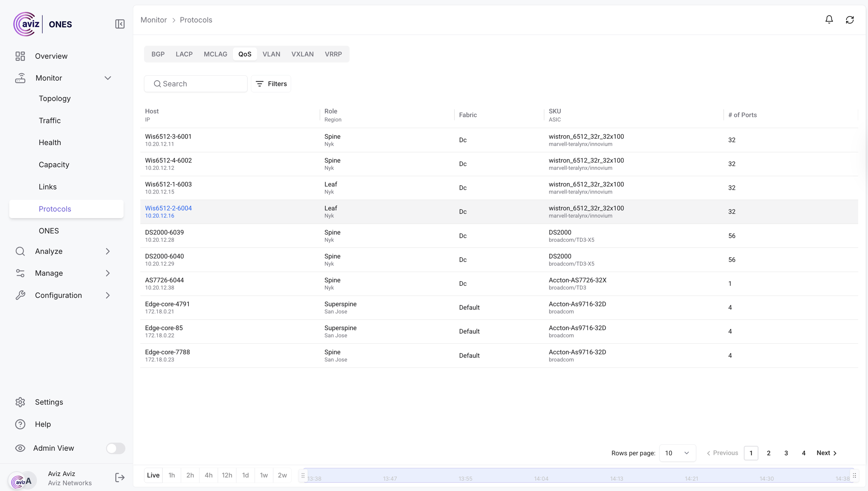Toggle the Admin View switch
This screenshot has width=868, height=491.
(115, 448)
